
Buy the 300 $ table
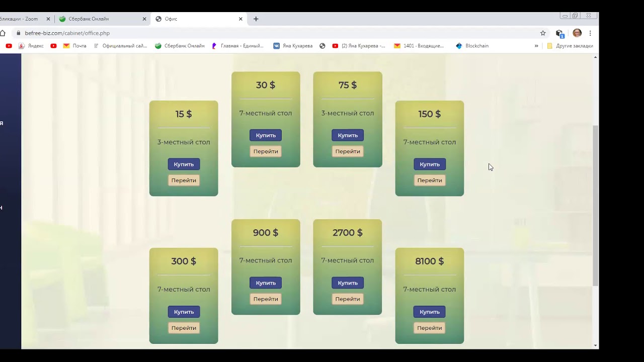184,312
